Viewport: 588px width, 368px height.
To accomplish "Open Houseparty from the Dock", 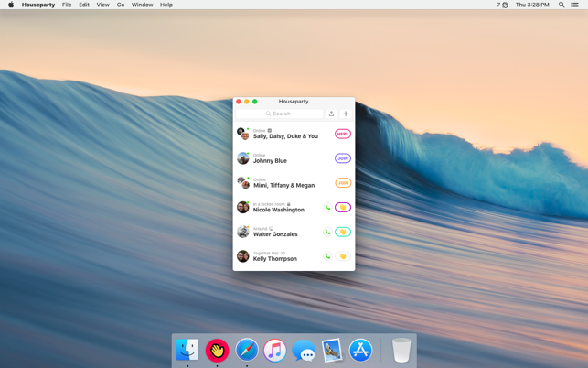I will (x=217, y=350).
